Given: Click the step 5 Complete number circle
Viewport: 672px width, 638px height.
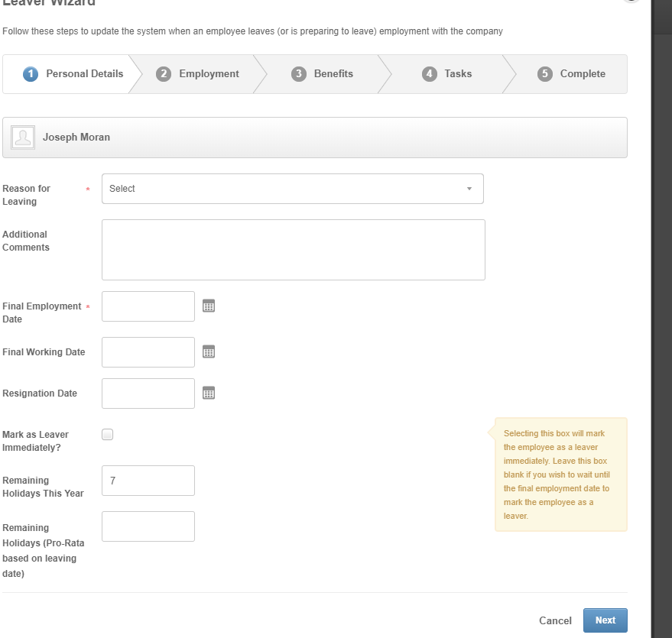Looking at the screenshot, I should pyautogui.click(x=545, y=74).
